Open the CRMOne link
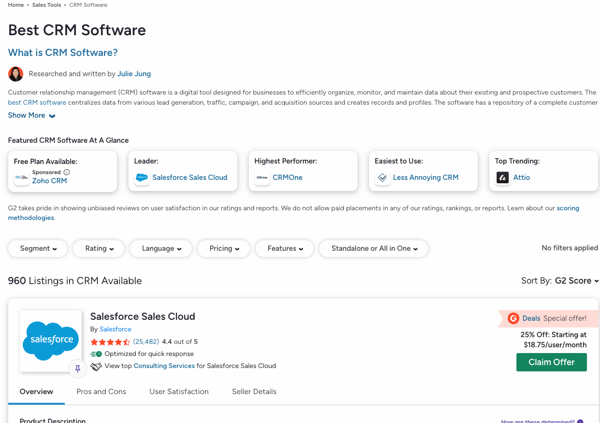Screen dimensions: 600x423 [287, 178]
